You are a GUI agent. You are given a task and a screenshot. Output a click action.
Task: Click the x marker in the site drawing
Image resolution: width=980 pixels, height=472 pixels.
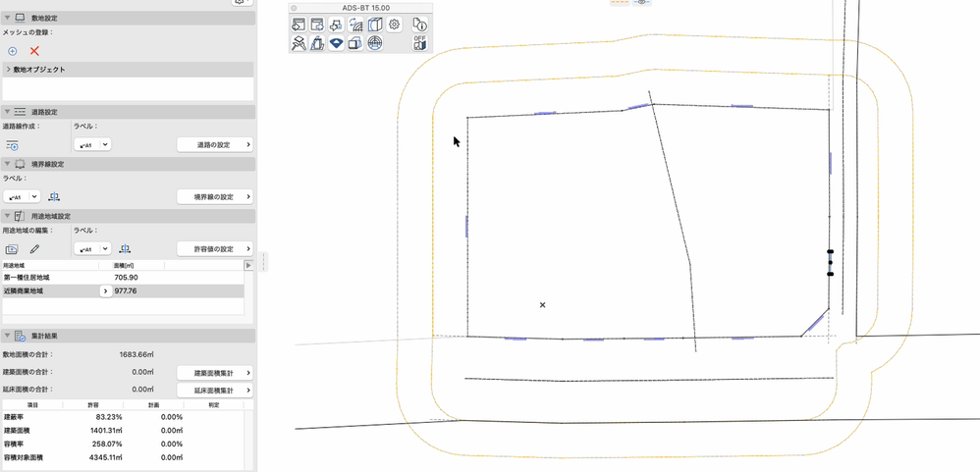pos(542,304)
